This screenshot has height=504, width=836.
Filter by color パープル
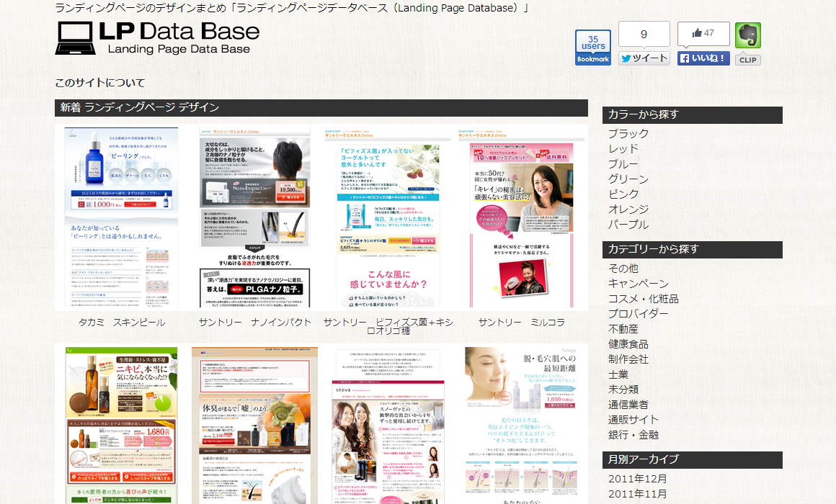point(628,225)
